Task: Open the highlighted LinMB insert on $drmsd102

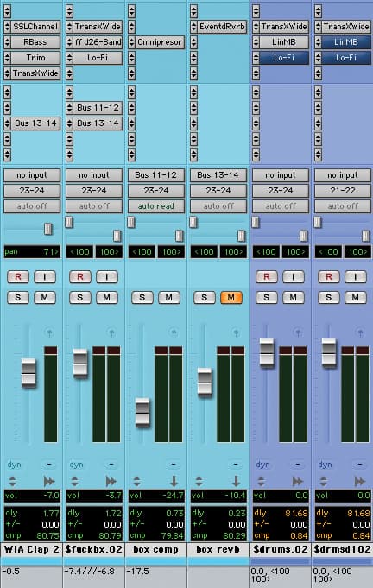Action: coord(346,42)
